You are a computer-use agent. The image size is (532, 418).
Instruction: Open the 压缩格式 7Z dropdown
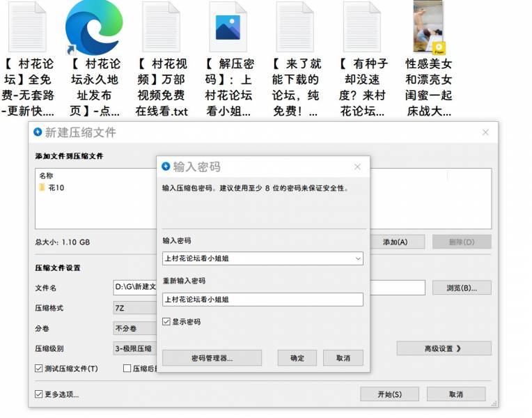pos(134,308)
